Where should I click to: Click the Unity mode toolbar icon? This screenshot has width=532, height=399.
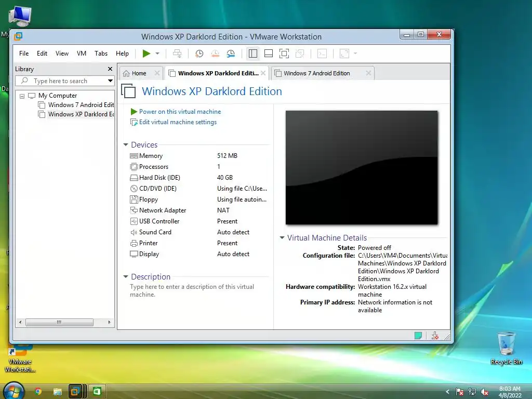[x=300, y=54]
